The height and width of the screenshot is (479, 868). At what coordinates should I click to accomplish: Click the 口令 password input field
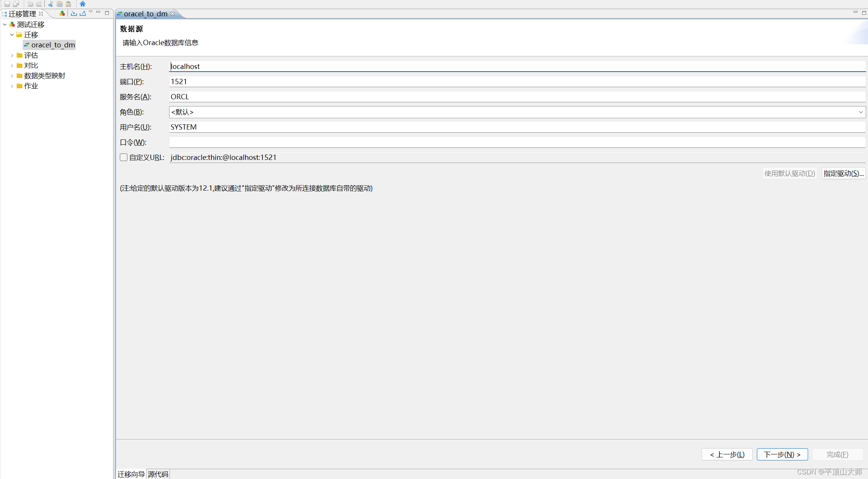[x=517, y=142]
